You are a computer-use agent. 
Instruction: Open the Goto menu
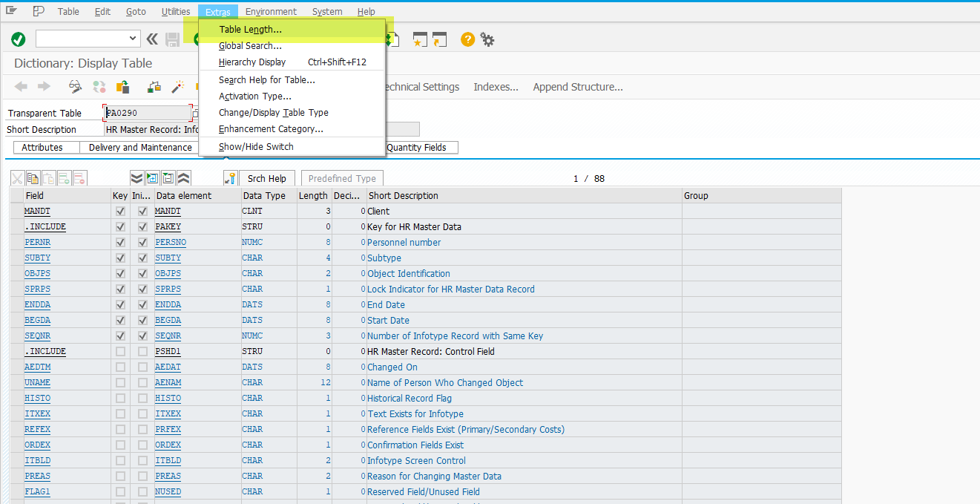(x=136, y=12)
